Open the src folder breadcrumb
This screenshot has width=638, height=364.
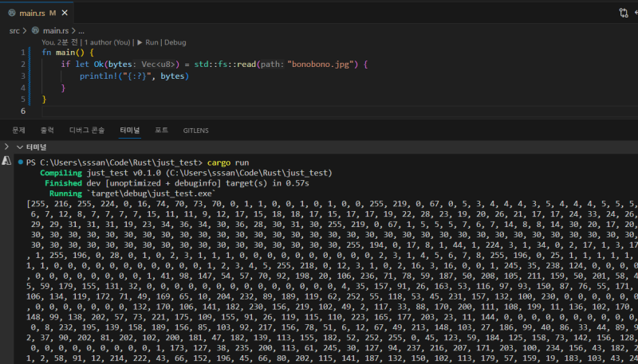click(14, 30)
